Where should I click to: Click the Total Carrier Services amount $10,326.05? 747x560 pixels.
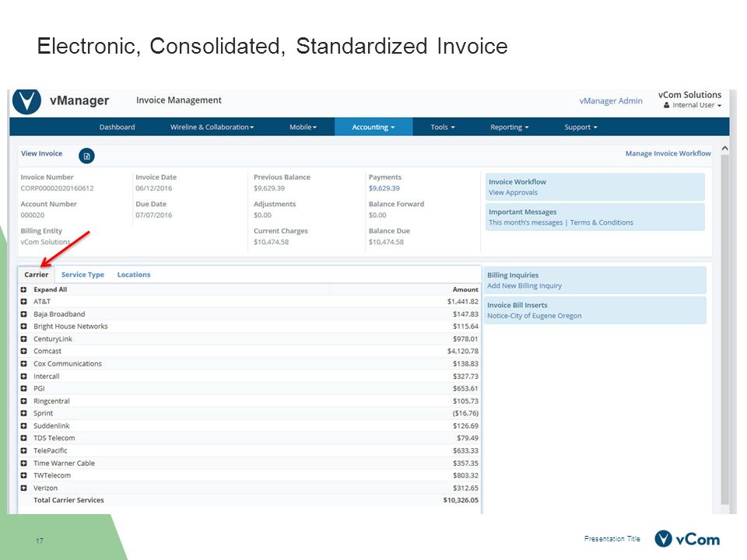pyautogui.click(x=461, y=500)
